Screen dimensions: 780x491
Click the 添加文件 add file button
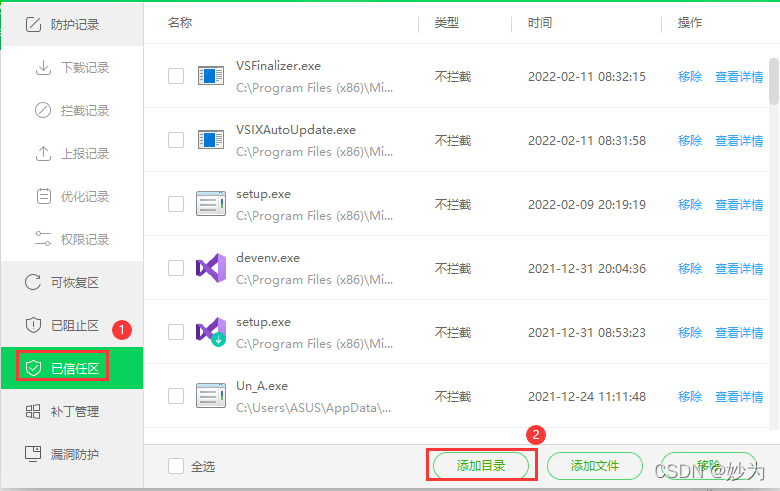594,466
